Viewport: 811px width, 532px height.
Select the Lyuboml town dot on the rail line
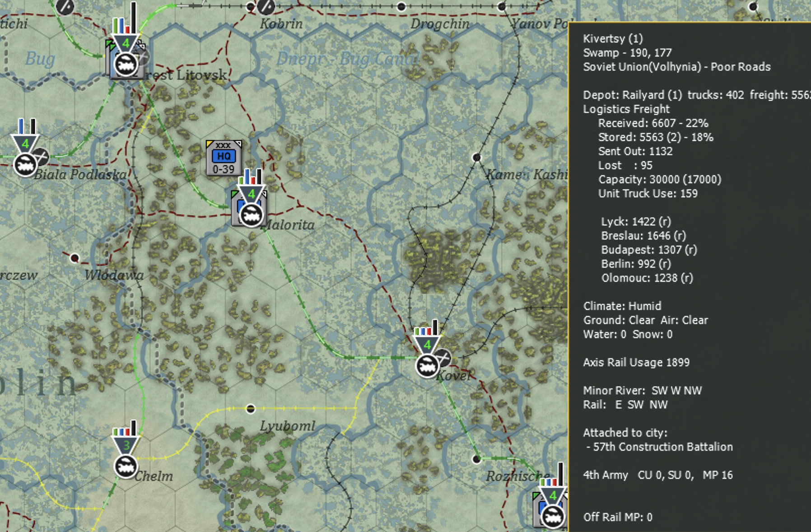(x=250, y=409)
